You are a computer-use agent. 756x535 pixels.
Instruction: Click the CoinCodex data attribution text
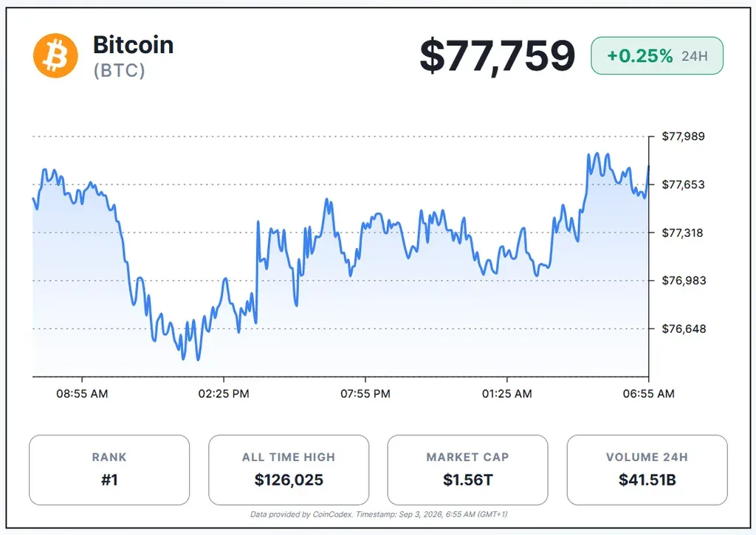379,514
